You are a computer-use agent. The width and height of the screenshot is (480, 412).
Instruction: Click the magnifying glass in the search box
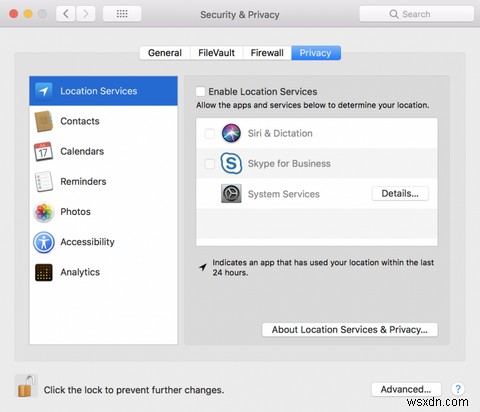(394, 14)
